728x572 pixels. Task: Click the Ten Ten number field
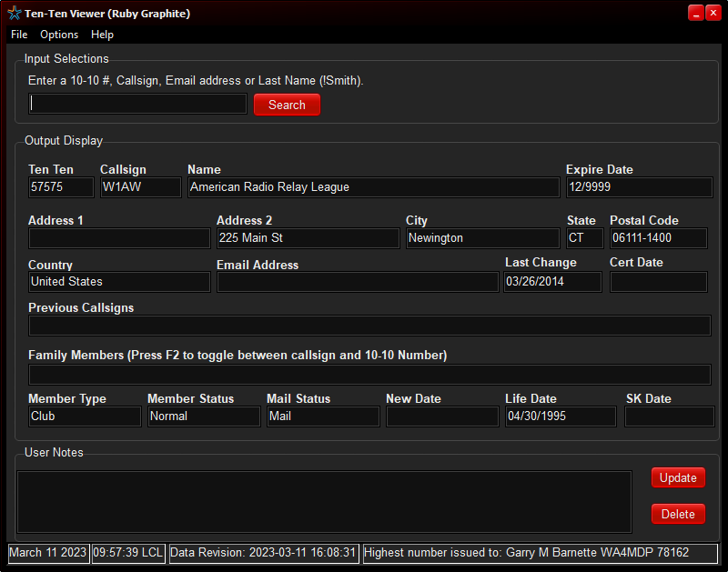click(61, 187)
